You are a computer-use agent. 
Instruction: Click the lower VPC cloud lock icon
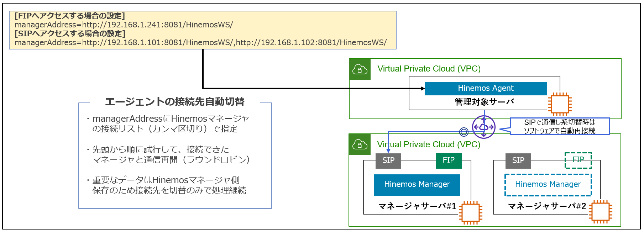(360, 144)
